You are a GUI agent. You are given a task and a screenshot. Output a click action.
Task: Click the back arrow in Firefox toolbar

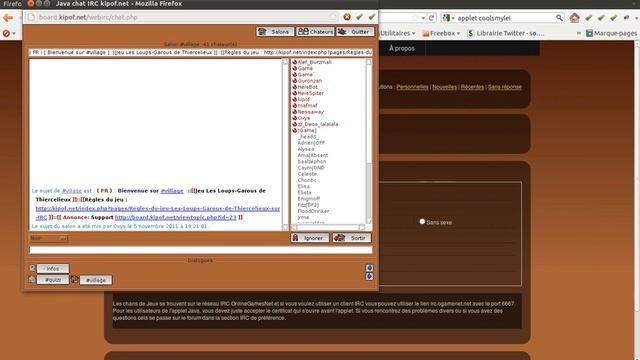(x=8, y=18)
